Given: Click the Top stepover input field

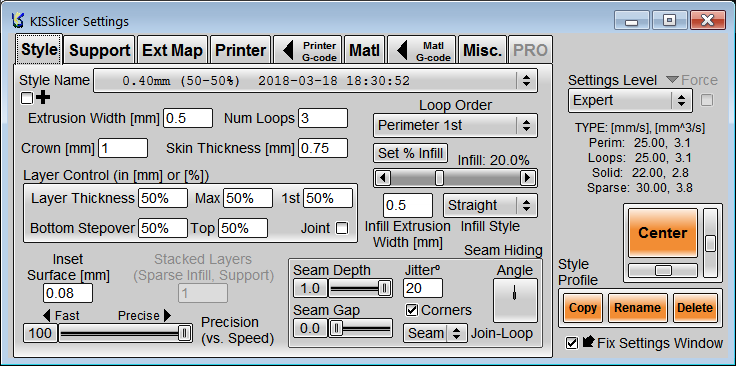Looking at the screenshot, I should [243, 228].
